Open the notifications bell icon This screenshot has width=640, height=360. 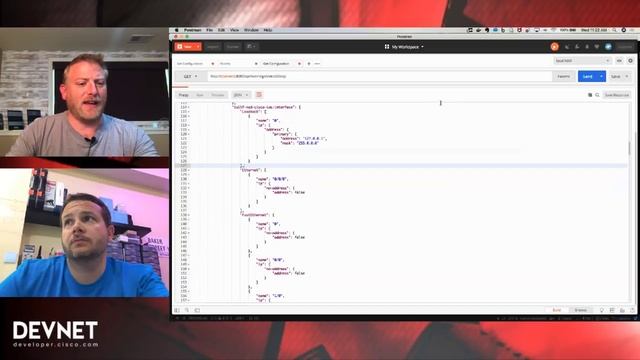coord(587,47)
